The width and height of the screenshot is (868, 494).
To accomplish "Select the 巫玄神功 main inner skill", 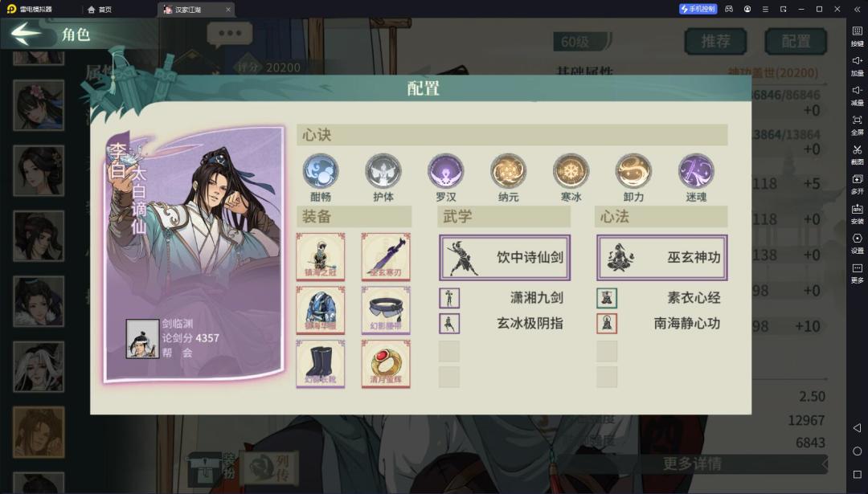I will click(x=662, y=257).
